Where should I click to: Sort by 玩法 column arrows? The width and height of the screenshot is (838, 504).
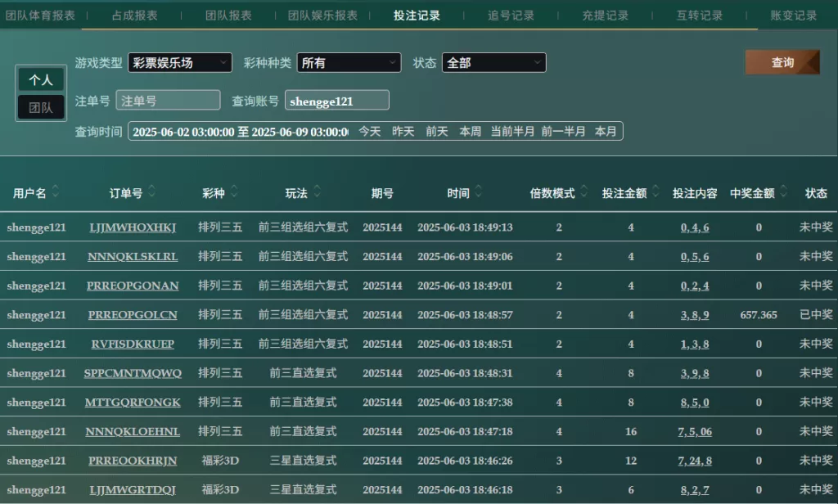click(317, 191)
